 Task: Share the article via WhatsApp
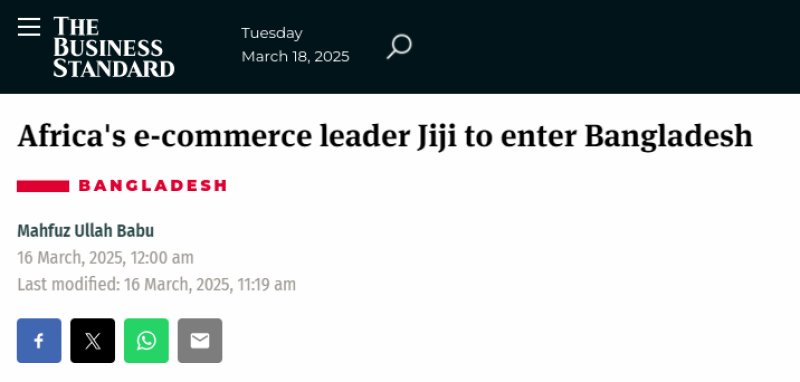tap(146, 341)
